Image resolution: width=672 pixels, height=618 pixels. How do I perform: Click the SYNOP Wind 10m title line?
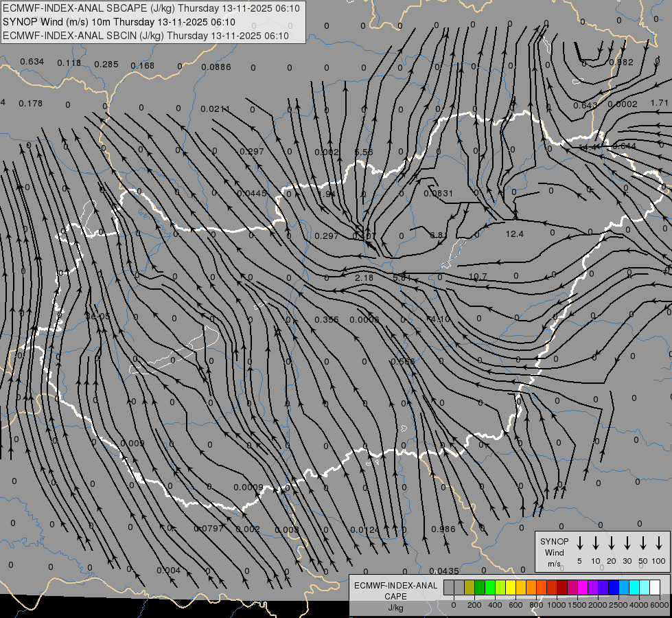click(x=119, y=22)
